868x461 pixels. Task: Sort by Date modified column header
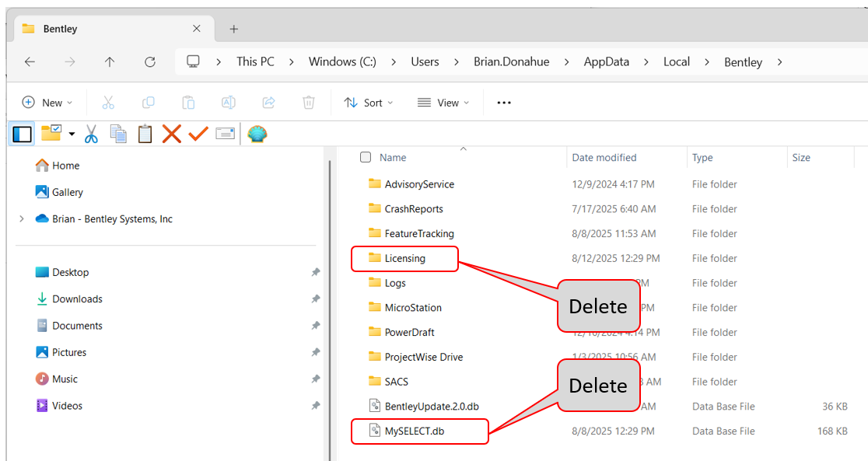(x=604, y=158)
